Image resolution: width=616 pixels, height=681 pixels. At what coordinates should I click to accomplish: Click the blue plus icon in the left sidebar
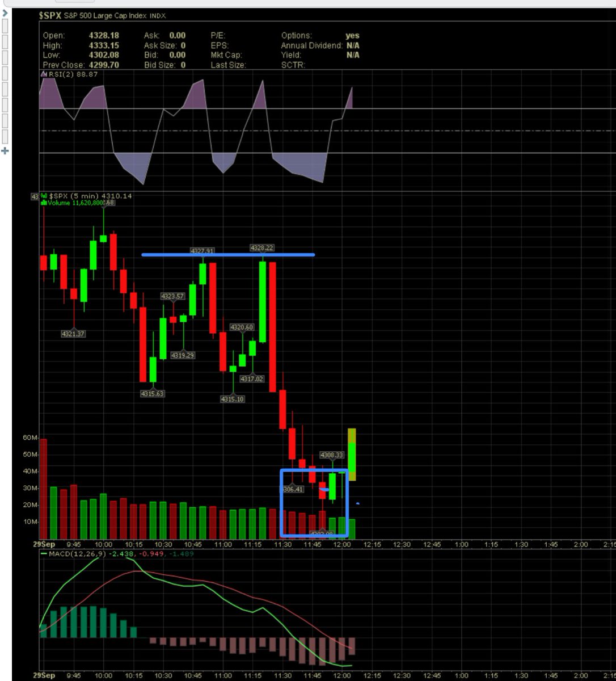click(x=5, y=151)
